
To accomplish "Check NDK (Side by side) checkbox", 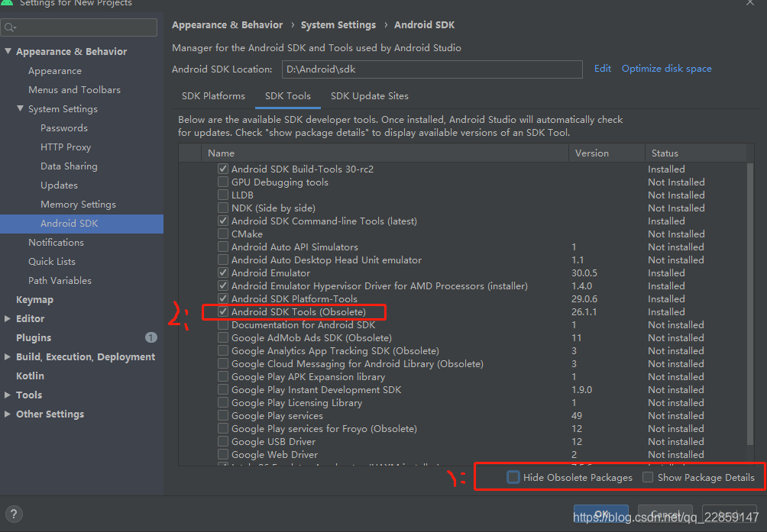I will pos(223,208).
